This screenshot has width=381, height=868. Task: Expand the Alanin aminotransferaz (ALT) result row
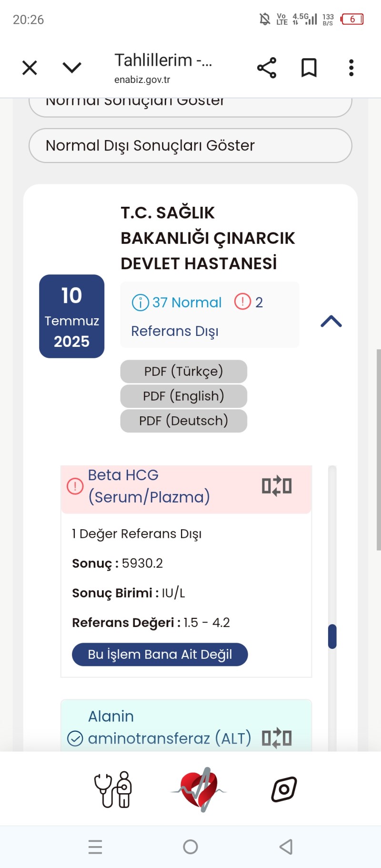186,727
